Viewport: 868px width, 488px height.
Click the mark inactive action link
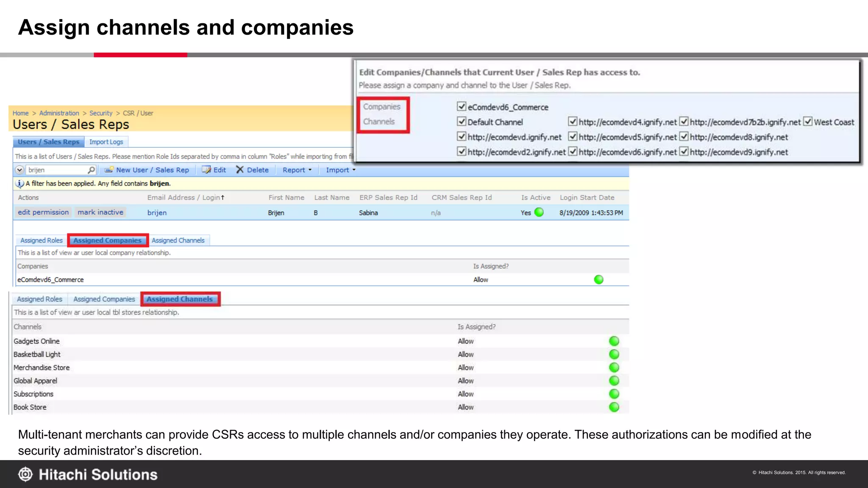[100, 212]
